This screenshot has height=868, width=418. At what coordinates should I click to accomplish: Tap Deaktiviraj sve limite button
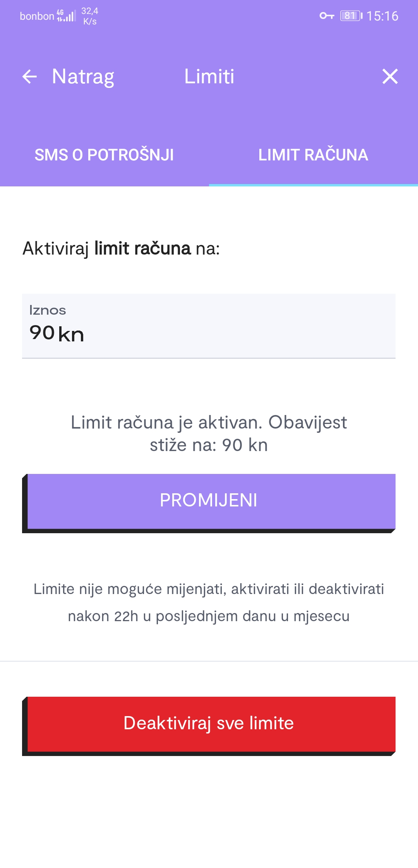click(x=209, y=724)
